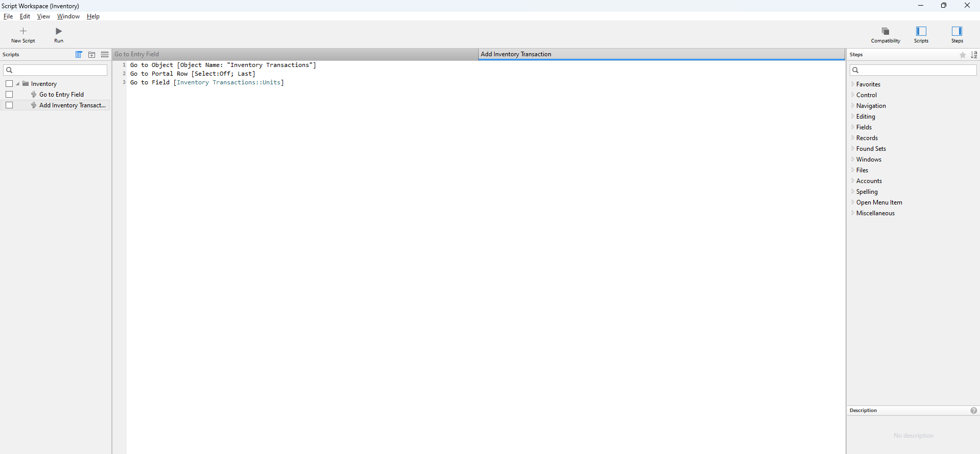The height and width of the screenshot is (454, 980).
Task: Select the Inventory folder name
Action: click(x=44, y=84)
